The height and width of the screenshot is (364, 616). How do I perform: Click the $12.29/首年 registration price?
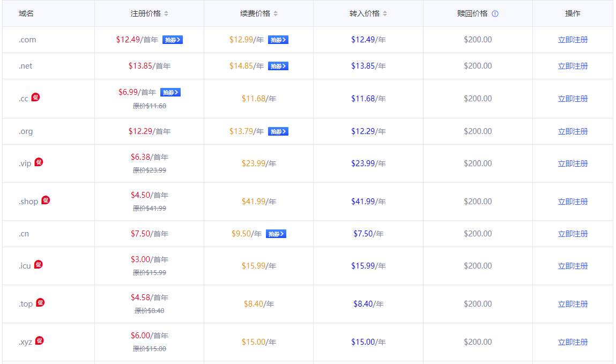pyautogui.click(x=149, y=131)
